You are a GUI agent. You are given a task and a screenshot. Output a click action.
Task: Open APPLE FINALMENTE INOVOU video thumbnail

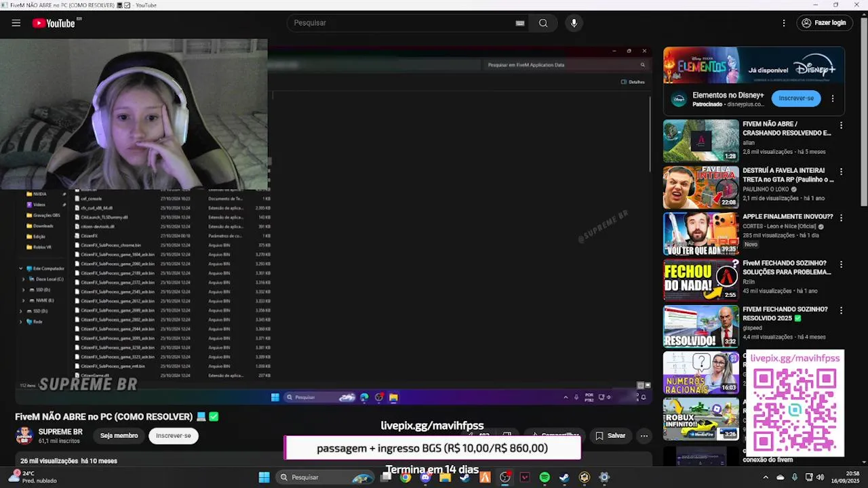click(x=701, y=234)
